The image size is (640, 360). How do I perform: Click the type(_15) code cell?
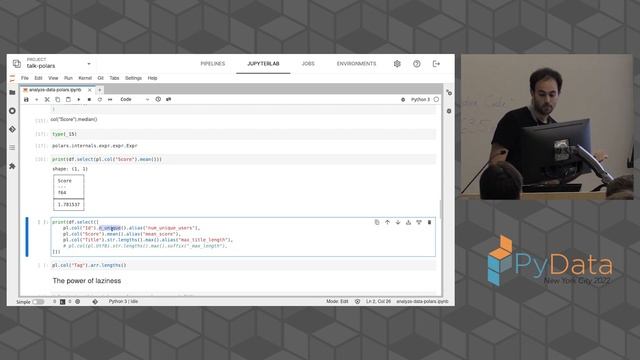(x=243, y=134)
